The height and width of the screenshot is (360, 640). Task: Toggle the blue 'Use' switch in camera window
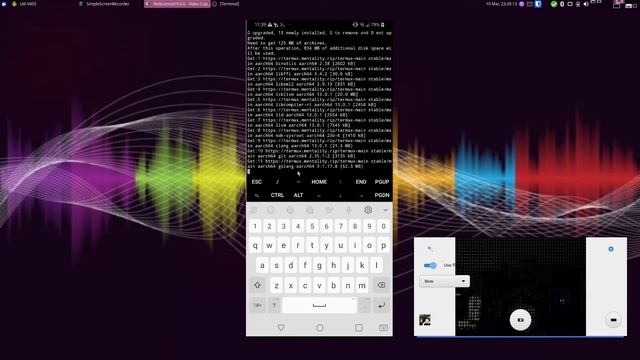(x=430, y=265)
